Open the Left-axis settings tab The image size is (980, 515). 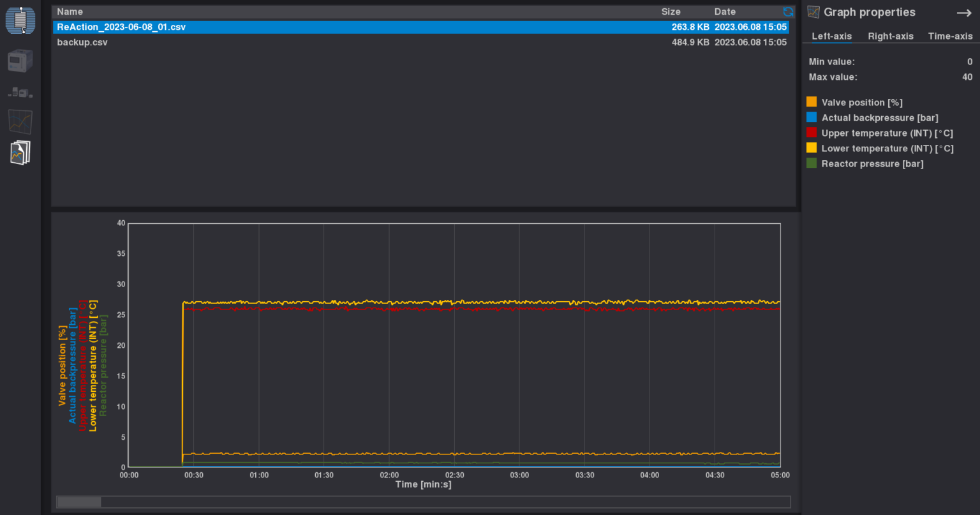click(x=831, y=36)
